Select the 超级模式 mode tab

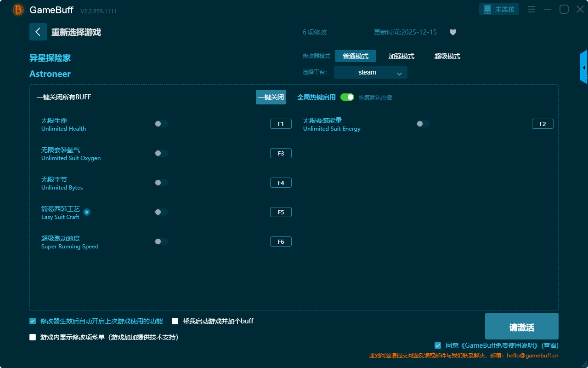point(447,56)
